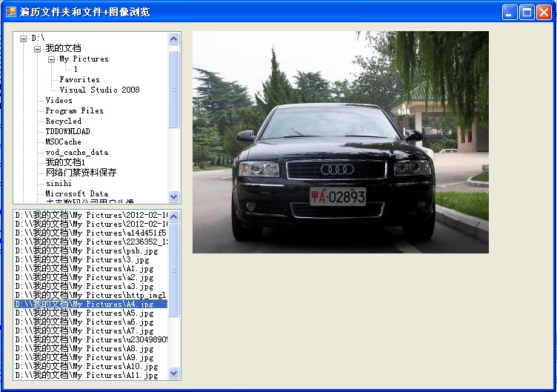557x392 pixels.
Task: Select file 3.jpg in list
Action: [90, 260]
